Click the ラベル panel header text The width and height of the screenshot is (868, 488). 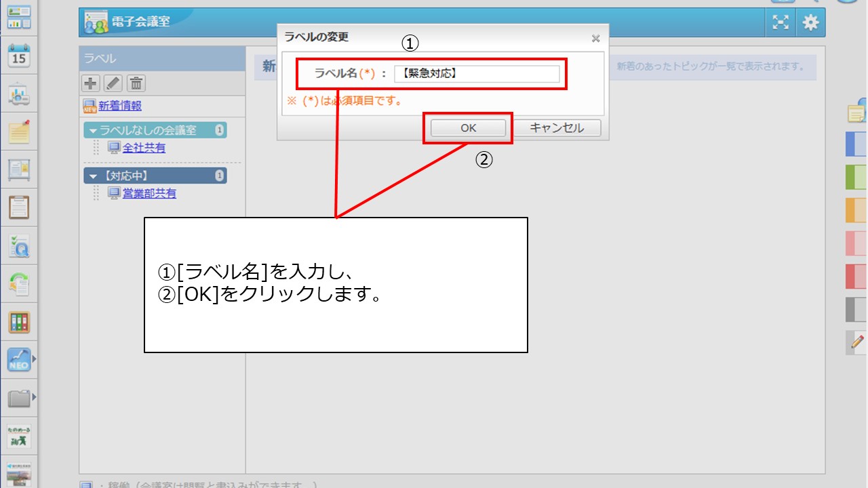coord(100,59)
